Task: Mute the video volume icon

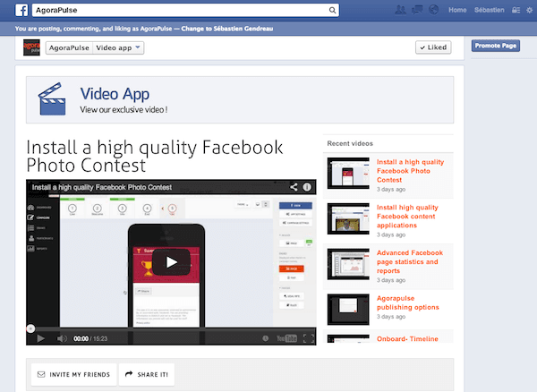Action: point(62,338)
